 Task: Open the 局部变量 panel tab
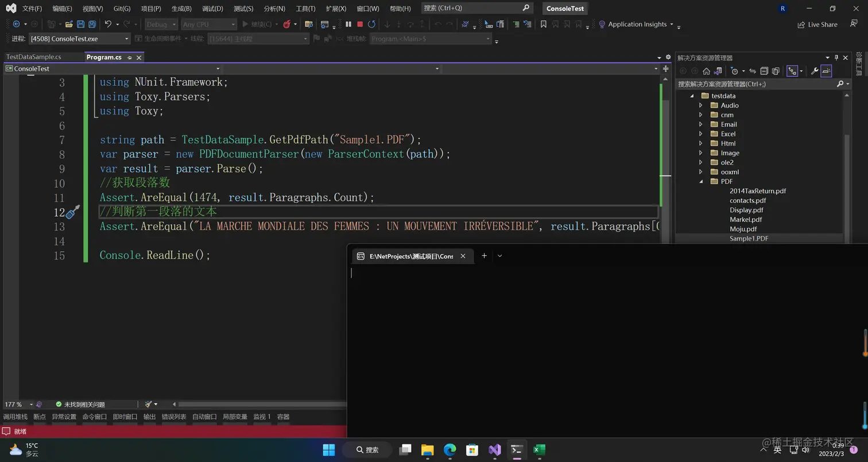point(235,417)
